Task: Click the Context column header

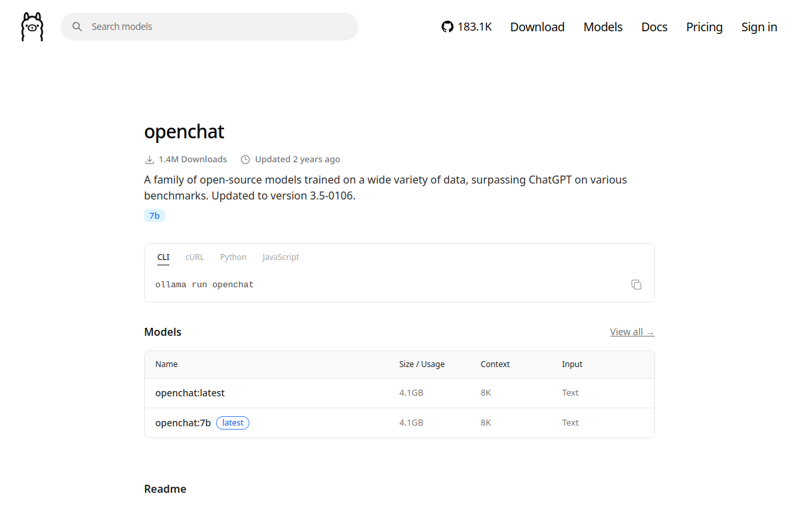Action: click(495, 364)
